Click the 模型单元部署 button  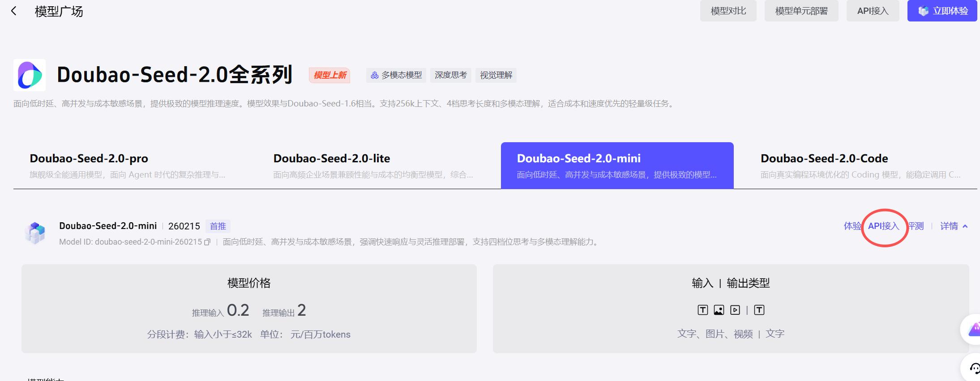click(x=801, y=11)
